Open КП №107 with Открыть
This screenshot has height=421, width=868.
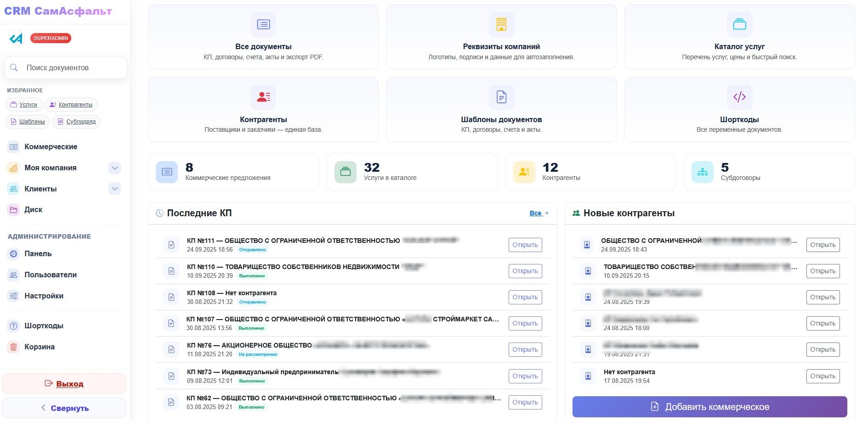(525, 323)
